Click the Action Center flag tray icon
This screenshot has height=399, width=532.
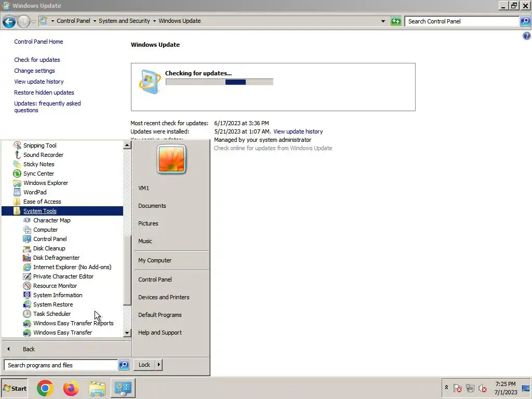(457, 388)
